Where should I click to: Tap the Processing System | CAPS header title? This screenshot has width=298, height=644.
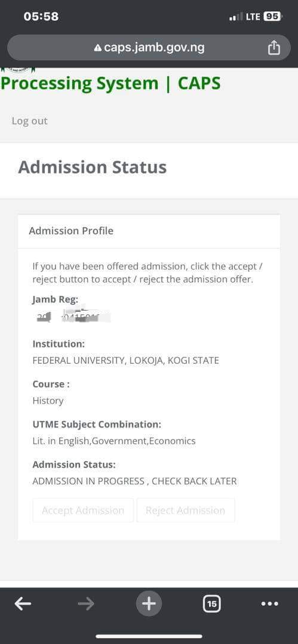pos(110,83)
